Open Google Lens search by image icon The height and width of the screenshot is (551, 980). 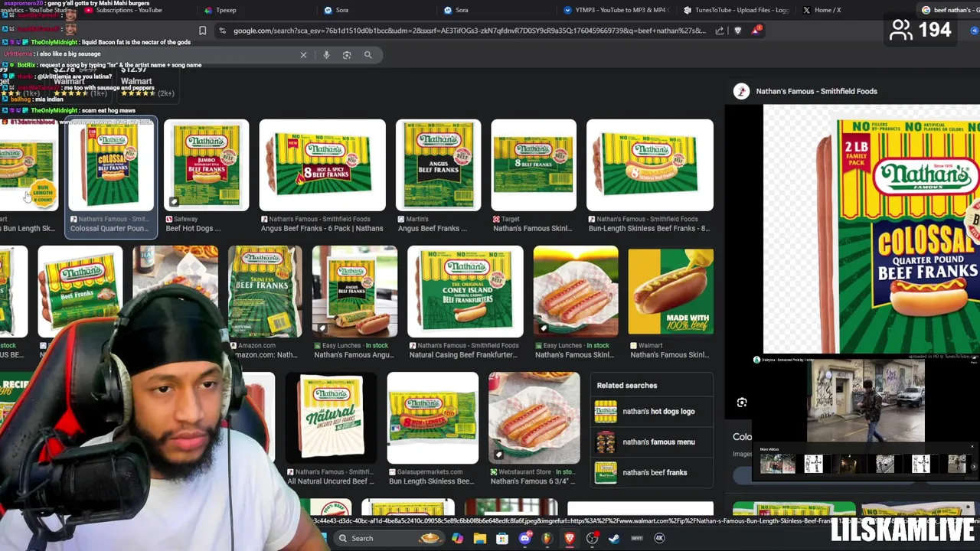tap(347, 55)
